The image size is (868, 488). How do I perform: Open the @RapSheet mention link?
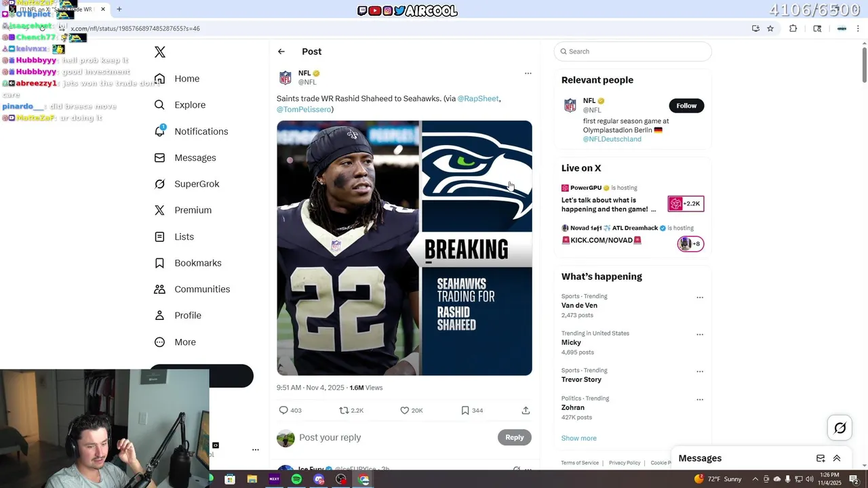(x=478, y=98)
